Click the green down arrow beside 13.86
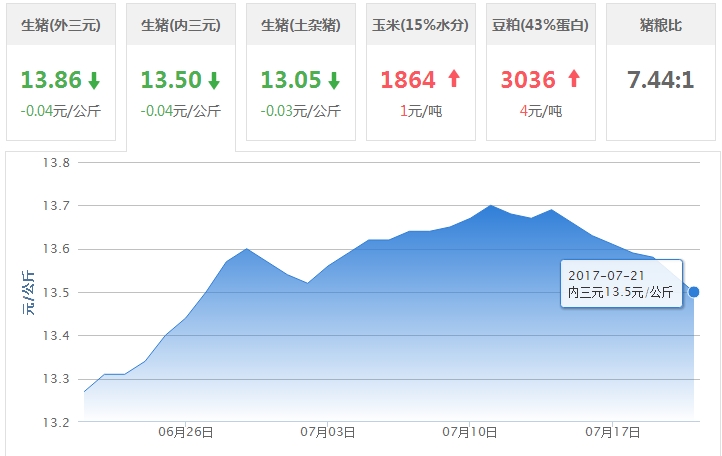 pyautogui.click(x=94, y=80)
